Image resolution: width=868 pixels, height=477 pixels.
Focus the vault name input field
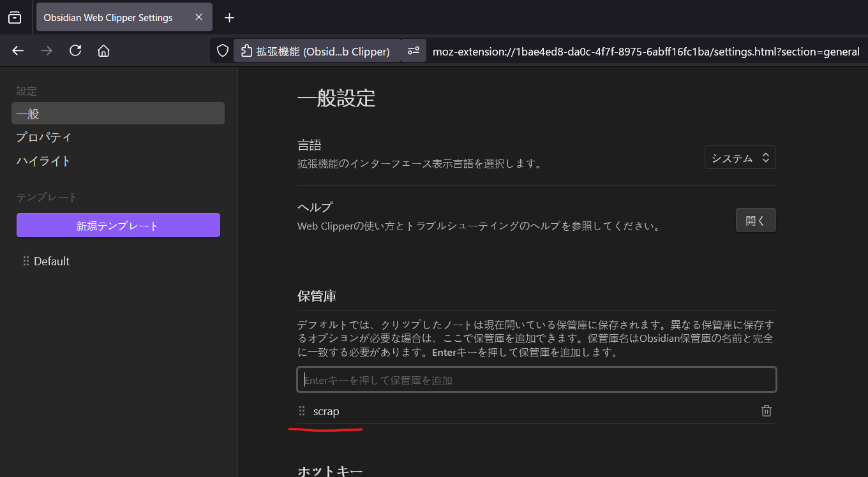coord(537,379)
